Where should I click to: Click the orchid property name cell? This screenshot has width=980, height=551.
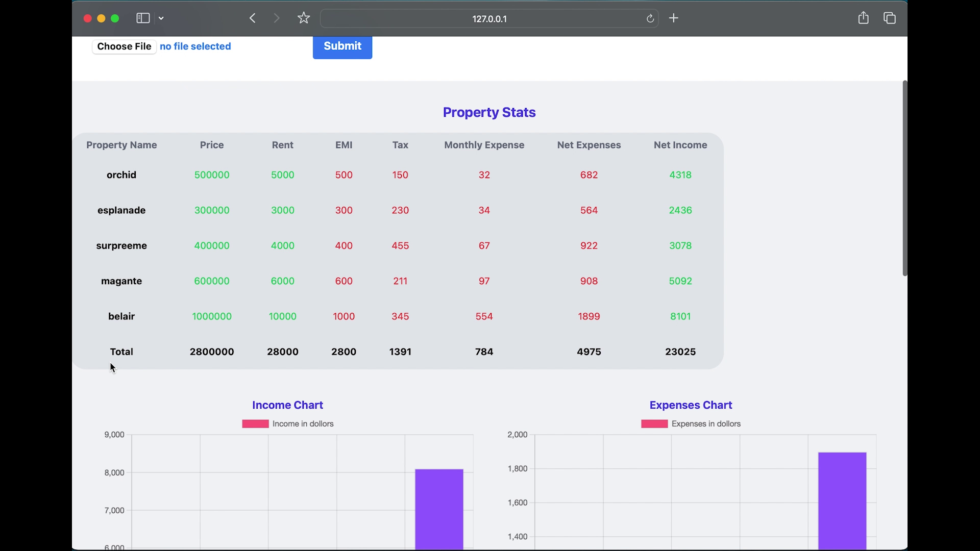(x=121, y=174)
